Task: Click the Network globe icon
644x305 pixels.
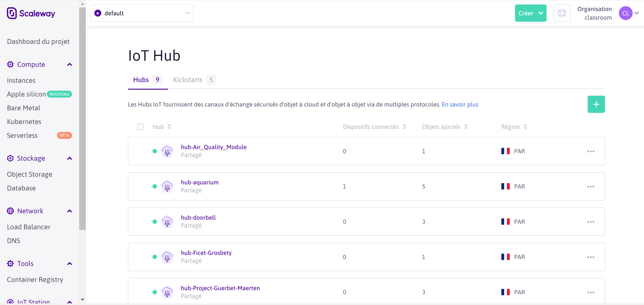Action: click(10, 211)
